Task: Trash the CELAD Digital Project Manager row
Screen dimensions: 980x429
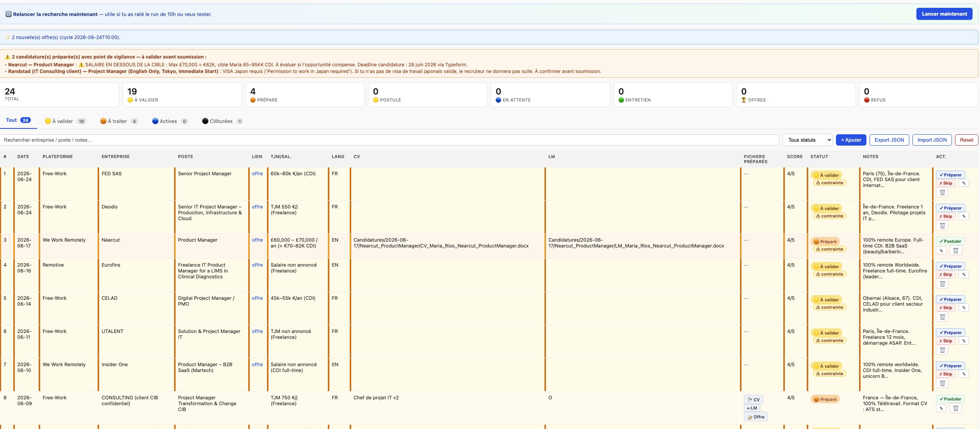Action: point(942,317)
